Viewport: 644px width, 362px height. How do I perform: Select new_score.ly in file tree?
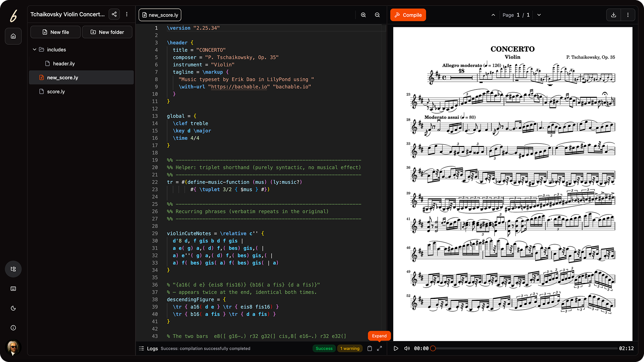click(81, 78)
